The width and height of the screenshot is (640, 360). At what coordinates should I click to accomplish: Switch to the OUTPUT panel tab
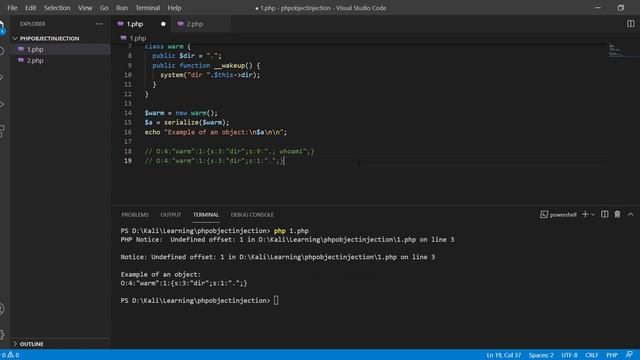tap(171, 215)
